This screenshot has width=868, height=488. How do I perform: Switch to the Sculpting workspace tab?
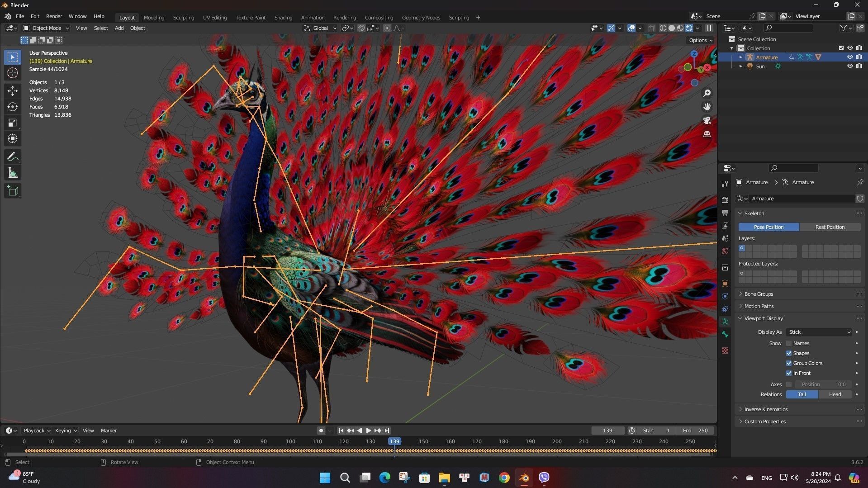tap(184, 18)
